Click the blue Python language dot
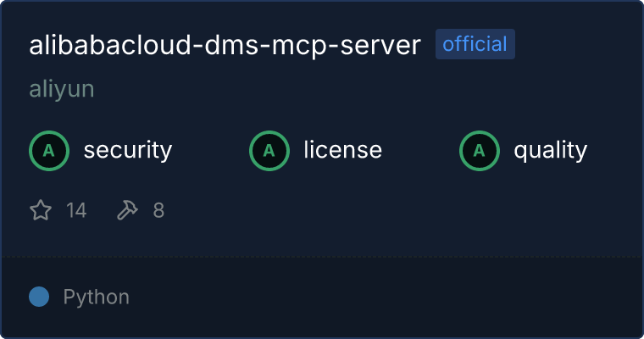644x339 pixels. (39, 297)
